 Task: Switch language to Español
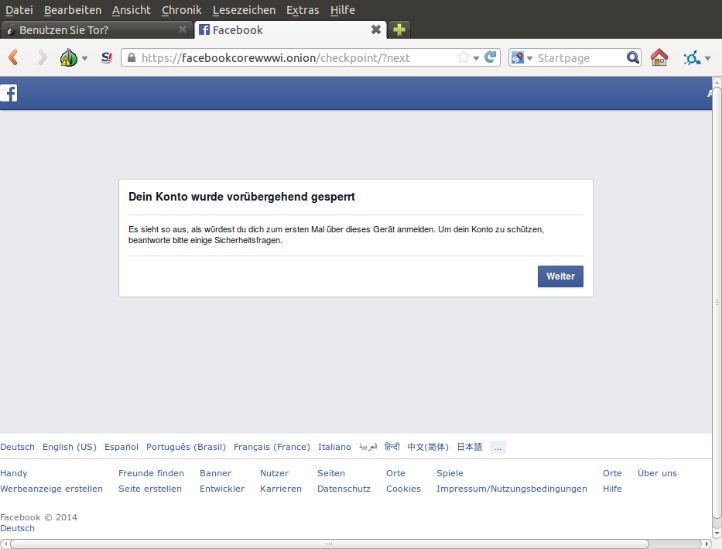pos(121,447)
